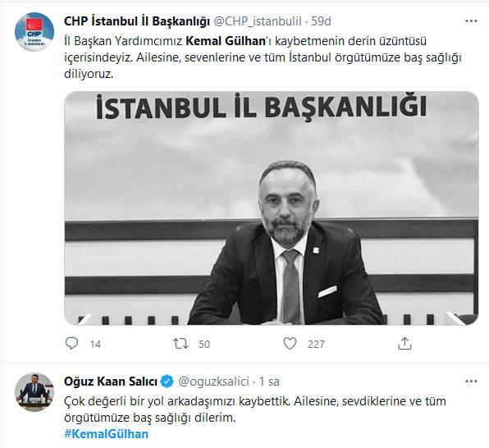Click the 227 likes count
489x448 pixels.
316,344
